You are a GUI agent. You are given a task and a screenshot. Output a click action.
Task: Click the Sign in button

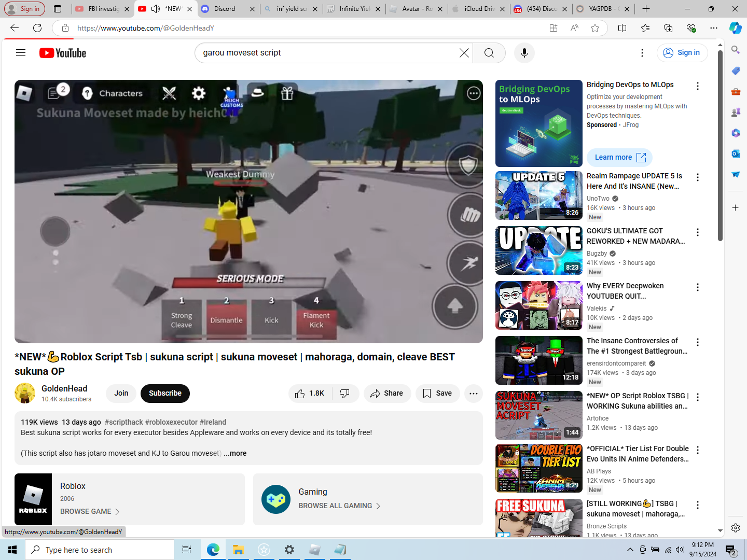click(682, 53)
